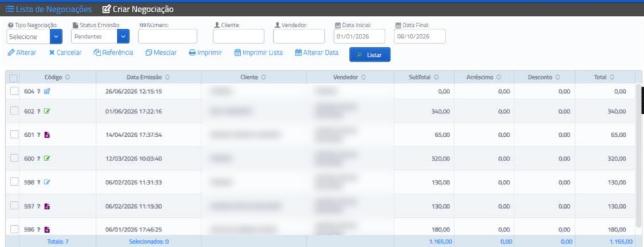Click the Alterar Data action
This screenshot has height=247, width=644.
317,53
